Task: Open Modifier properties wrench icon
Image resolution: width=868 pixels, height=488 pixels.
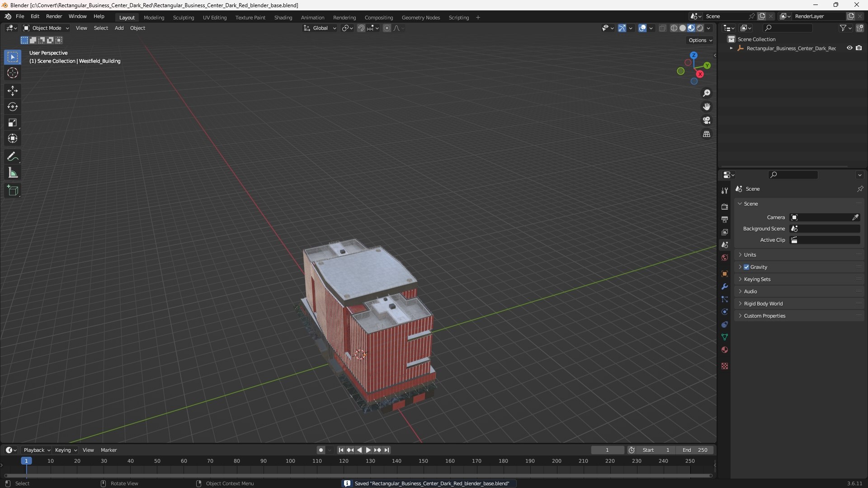Action: click(x=725, y=286)
